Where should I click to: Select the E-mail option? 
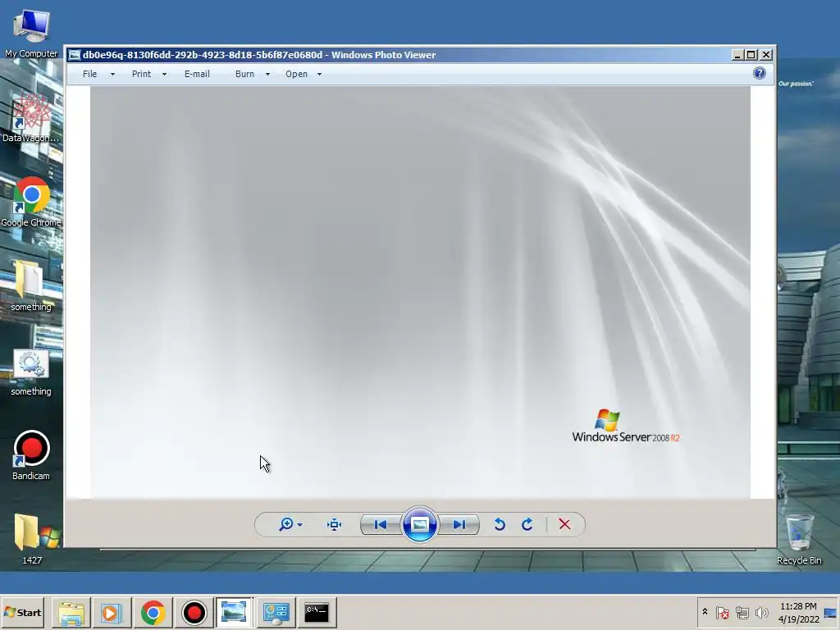[197, 74]
